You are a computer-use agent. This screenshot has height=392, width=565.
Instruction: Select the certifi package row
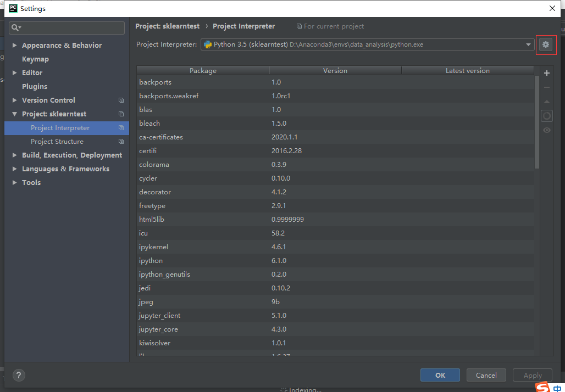tap(335, 151)
